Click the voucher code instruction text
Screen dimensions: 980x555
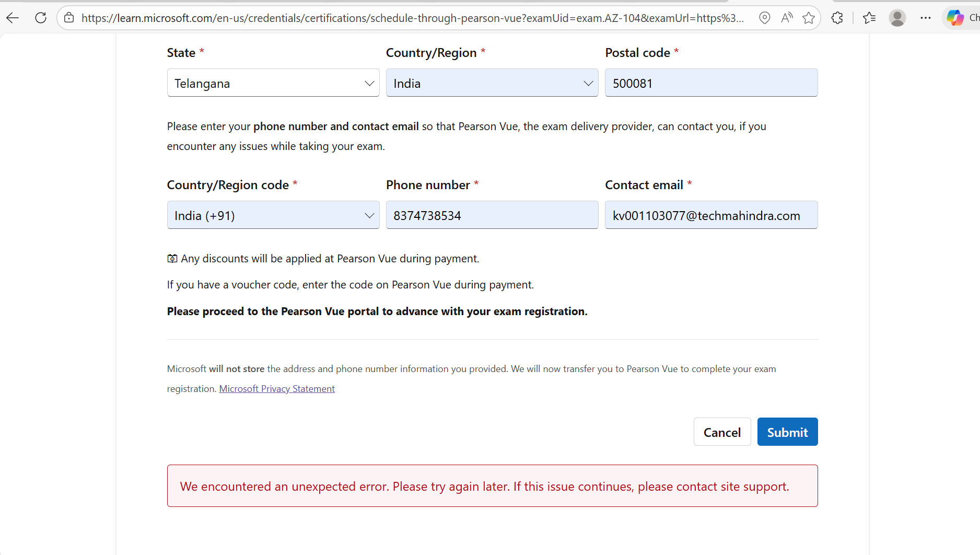click(350, 285)
